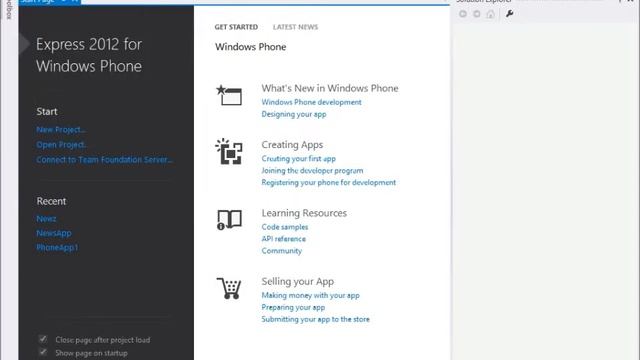Open the recent project PhoneApp1
The image size is (640, 360).
(57, 247)
